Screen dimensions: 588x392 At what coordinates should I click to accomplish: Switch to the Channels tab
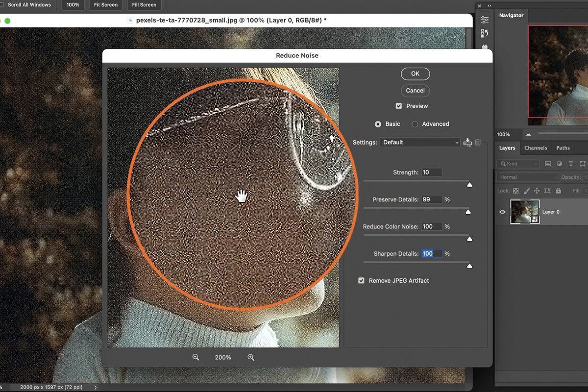pyautogui.click(x=536, y=148)
